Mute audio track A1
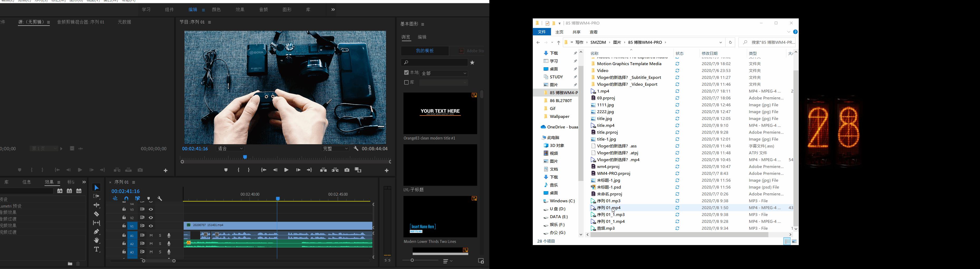980x269 pixels. (151, 236)
